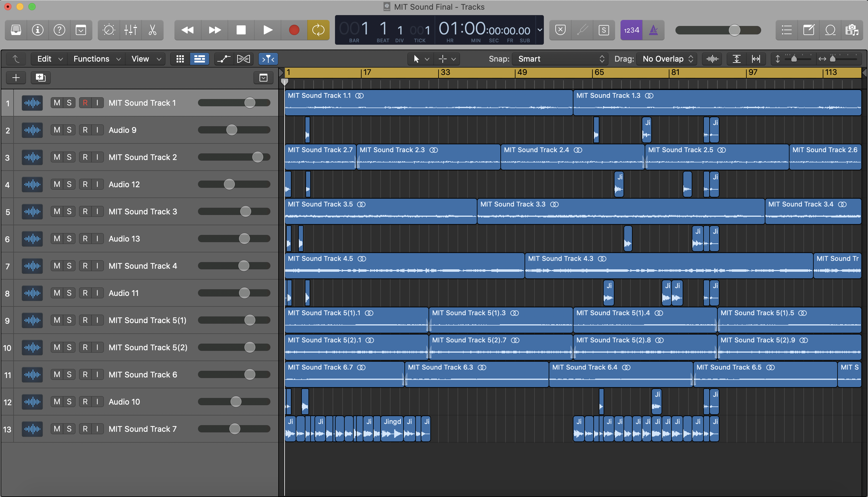
Task: Expand the LCD display mode chevron
Action: point(540,30)
